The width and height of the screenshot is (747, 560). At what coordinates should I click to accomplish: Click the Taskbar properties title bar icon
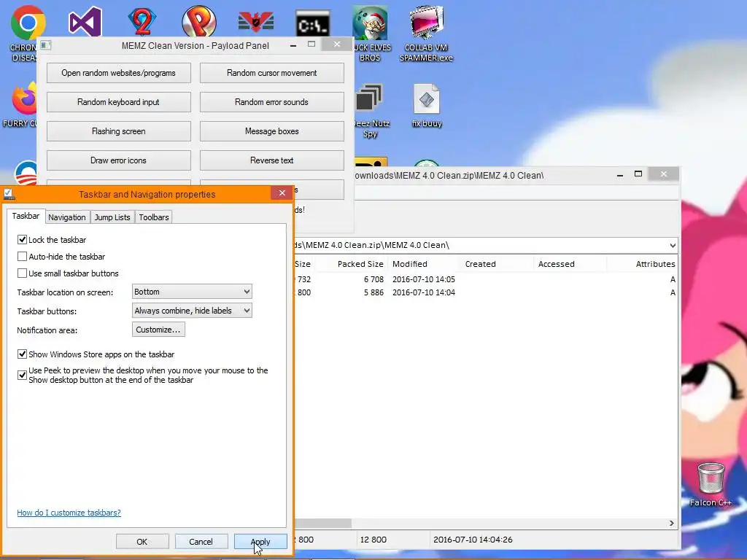point(9,194)
